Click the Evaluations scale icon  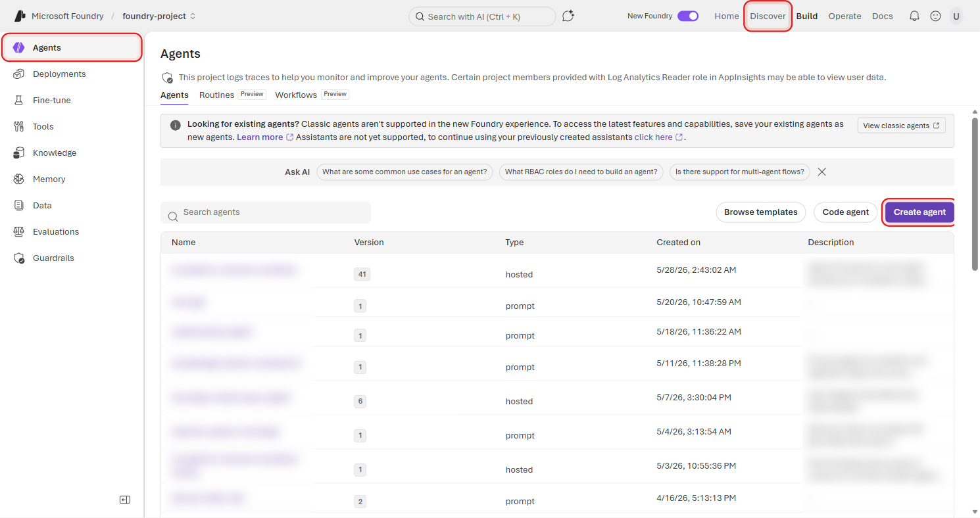tap(19, 231)
